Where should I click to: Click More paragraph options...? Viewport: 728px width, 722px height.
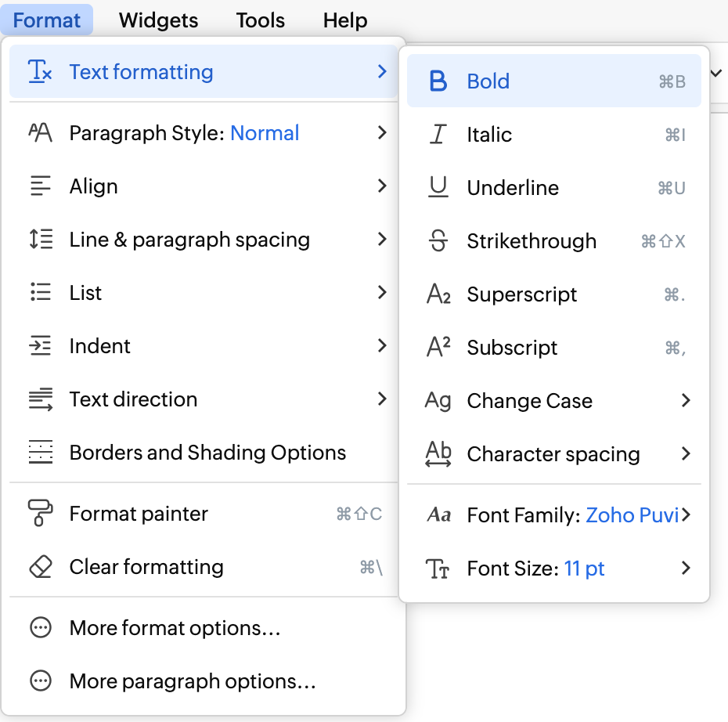[x=193, y=681]
